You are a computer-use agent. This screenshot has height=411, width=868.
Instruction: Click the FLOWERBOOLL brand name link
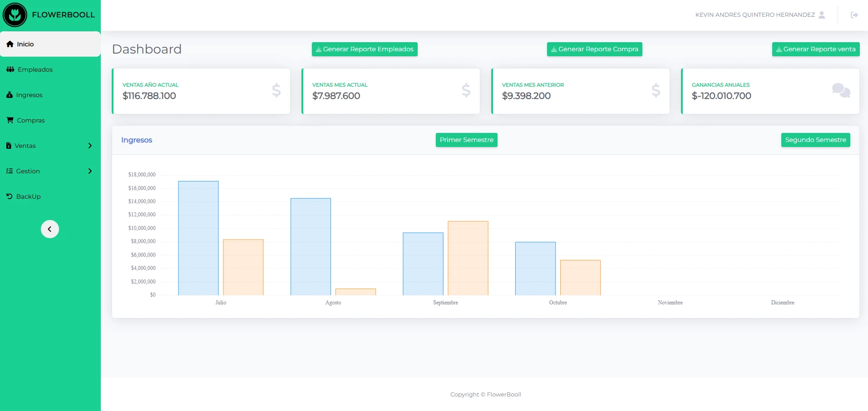click(64, 15)
